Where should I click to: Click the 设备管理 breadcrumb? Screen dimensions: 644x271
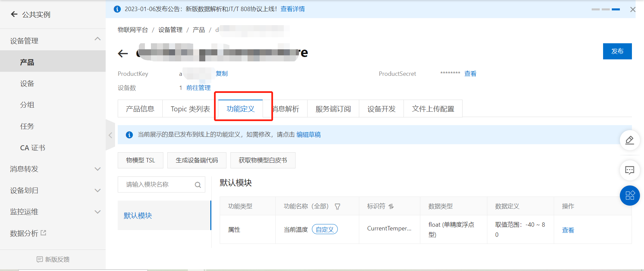pos(170,30)
